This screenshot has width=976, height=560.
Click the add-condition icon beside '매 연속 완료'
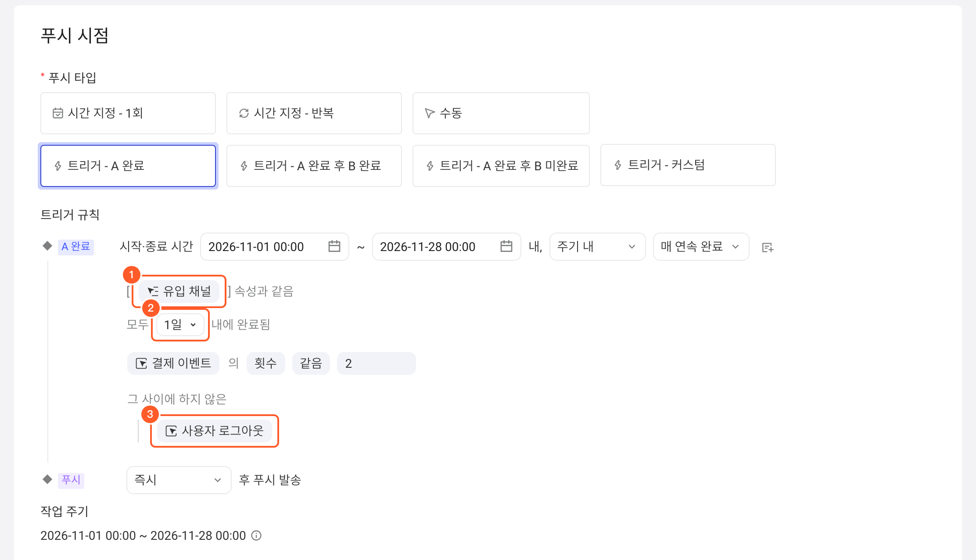(768, 248)
